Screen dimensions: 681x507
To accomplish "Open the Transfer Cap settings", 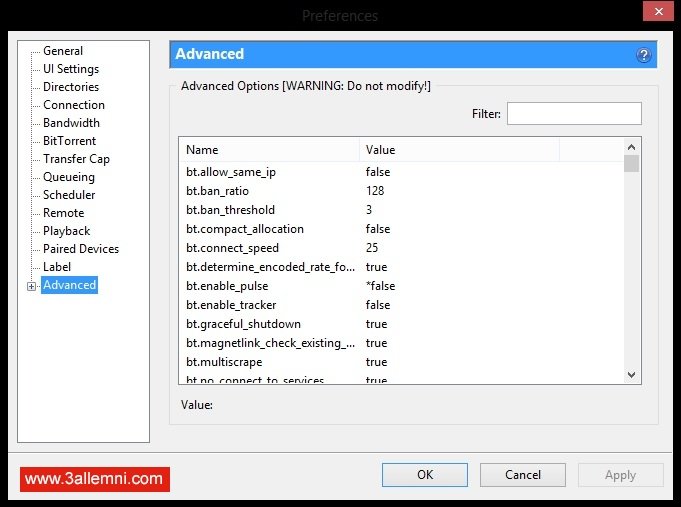I will click(76, 159).
